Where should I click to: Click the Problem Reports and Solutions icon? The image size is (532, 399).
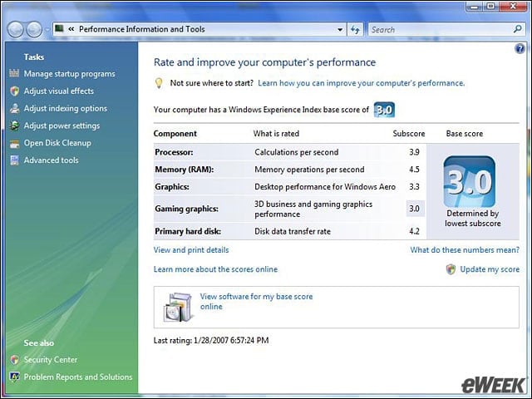coord(14,377)
